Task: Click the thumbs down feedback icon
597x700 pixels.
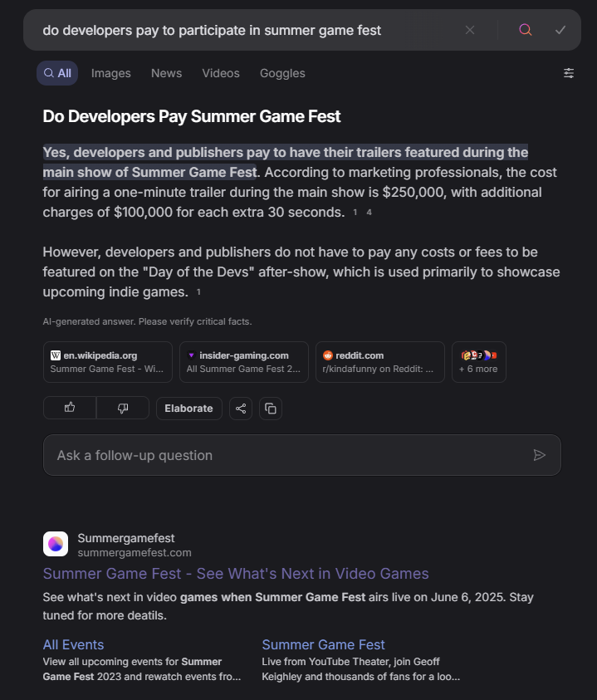Action: tap(123, 408)
